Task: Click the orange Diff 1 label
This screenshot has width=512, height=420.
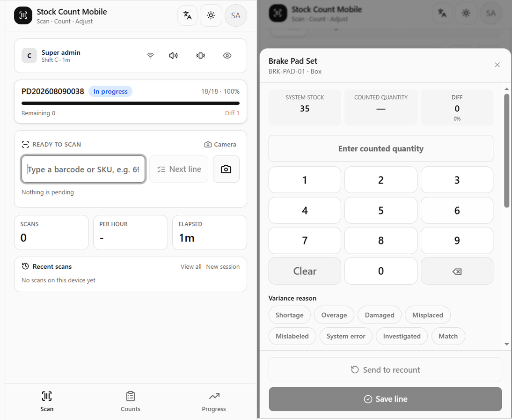Action: 232,113
